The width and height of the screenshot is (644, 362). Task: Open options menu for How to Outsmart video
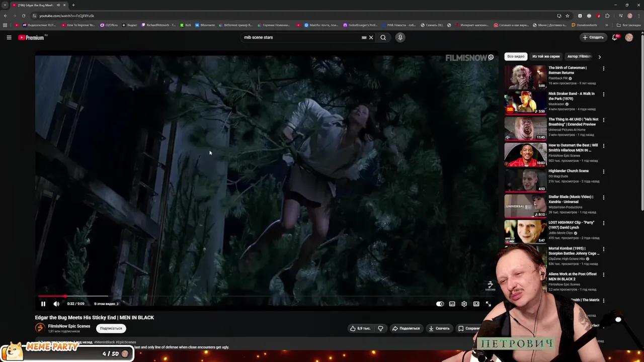(604, 146)
